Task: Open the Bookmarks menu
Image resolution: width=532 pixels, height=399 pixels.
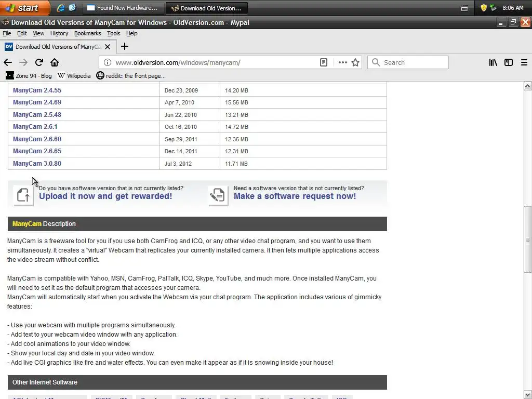Action: [x=87, y=33]
